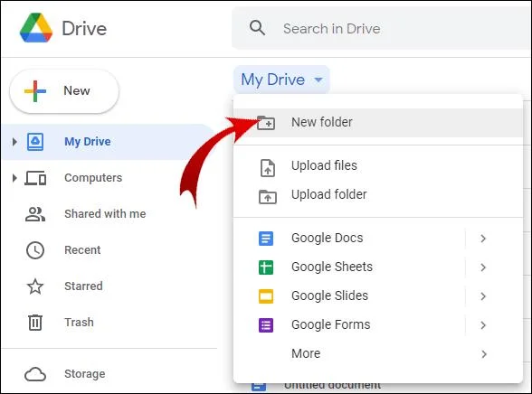Open Computers in the sidebar
This screenshot has height=394, width=532.
click(93, 178)
